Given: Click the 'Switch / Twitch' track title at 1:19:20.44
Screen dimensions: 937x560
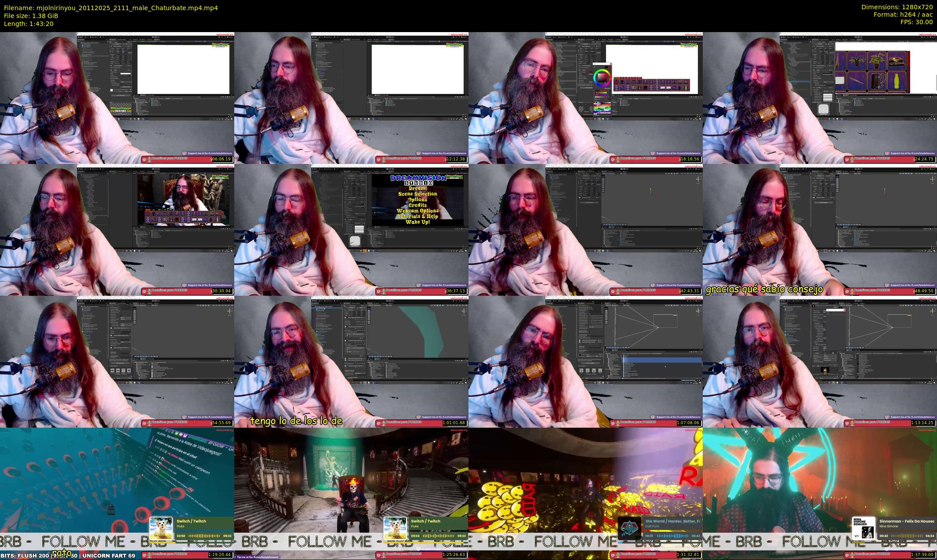Looking at the screenshot, I should pos(191,521).
